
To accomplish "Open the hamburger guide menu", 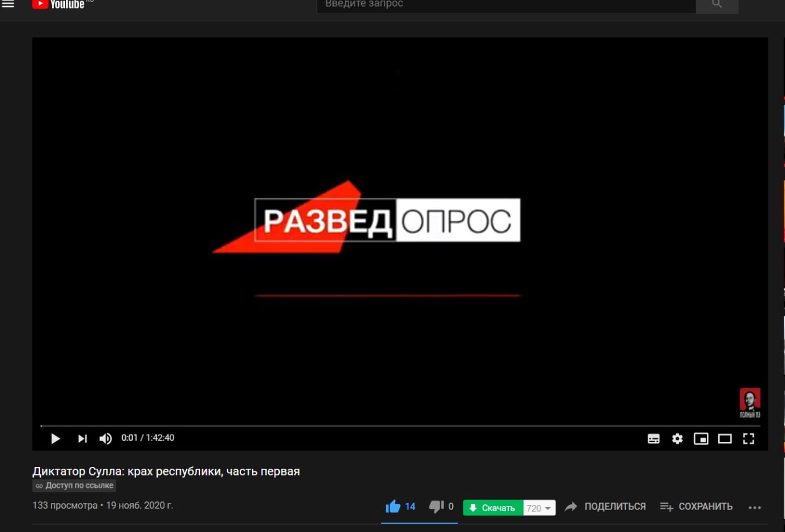I will click(x=8, y=4).
